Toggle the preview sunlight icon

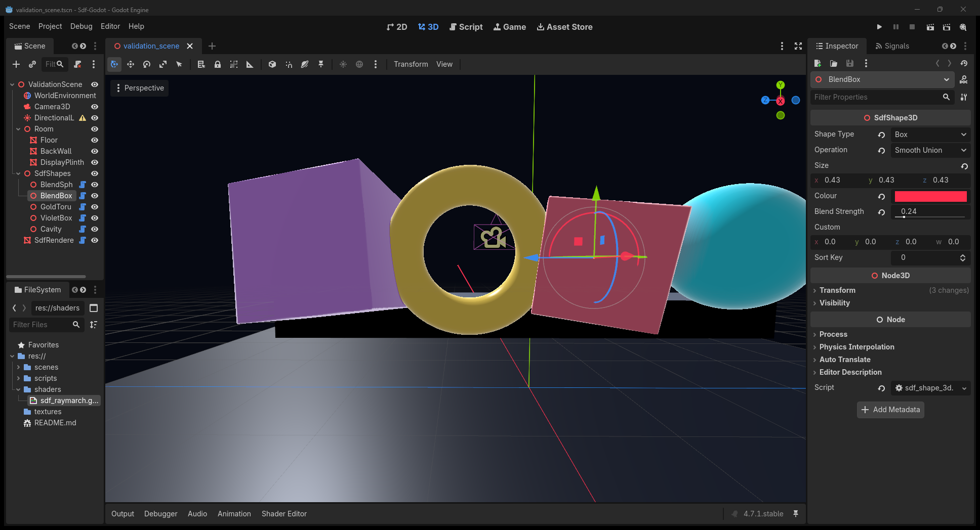[x=343, y=64]
